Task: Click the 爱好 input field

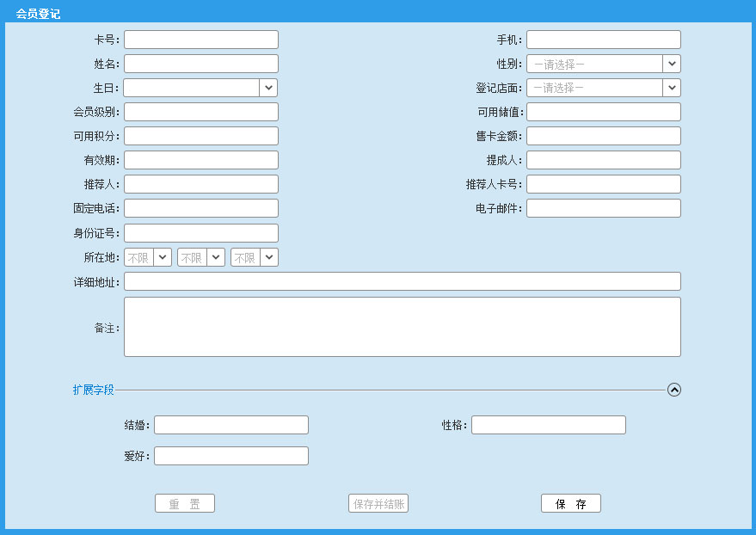Action: (230, 456)
